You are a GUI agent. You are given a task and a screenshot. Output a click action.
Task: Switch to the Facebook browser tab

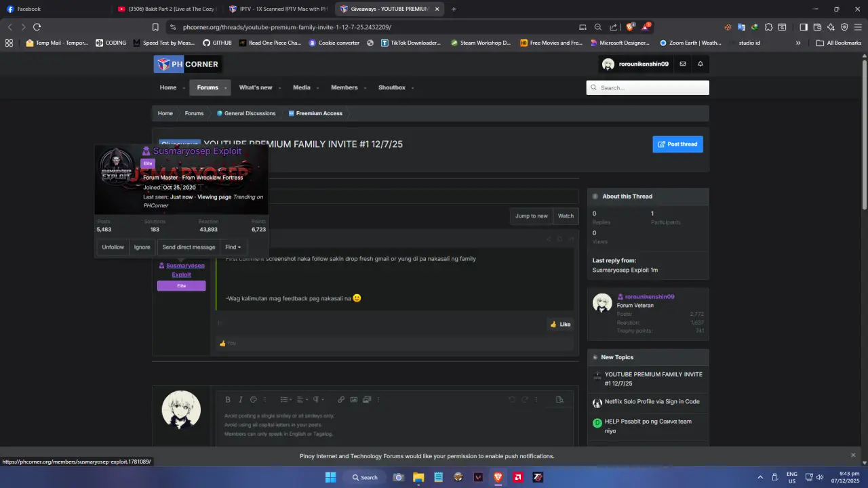(x=54, y=9)
